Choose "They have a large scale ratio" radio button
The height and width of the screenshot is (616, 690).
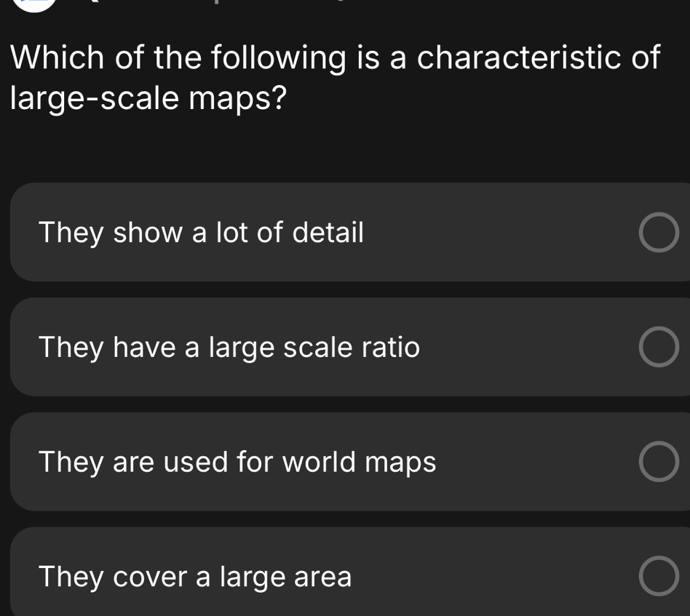click(x=659, y=347)
